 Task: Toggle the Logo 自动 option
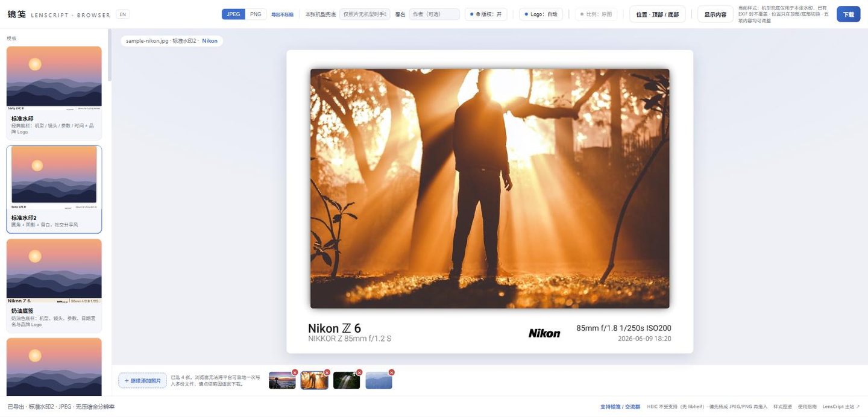541,14
